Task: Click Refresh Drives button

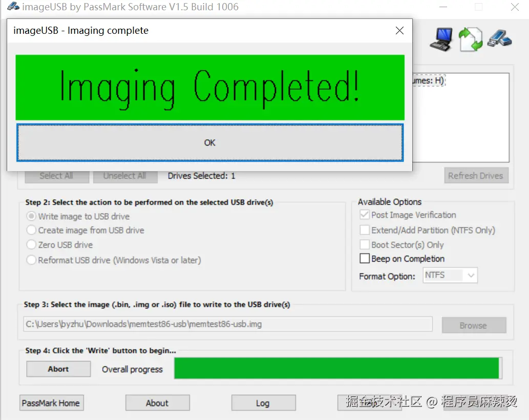Action: pos(476,175)
